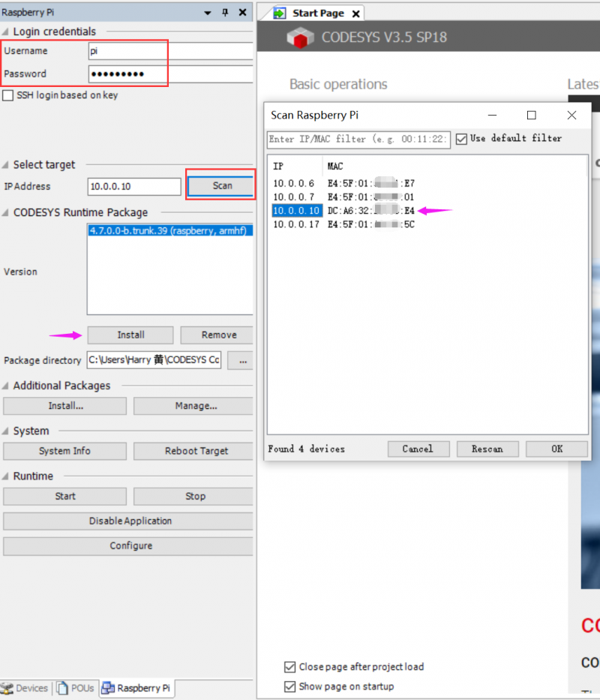The height and width of the screenshot is (700, 600).
Task: Collapse the Additional Packages section
Action: pos(5,386)
